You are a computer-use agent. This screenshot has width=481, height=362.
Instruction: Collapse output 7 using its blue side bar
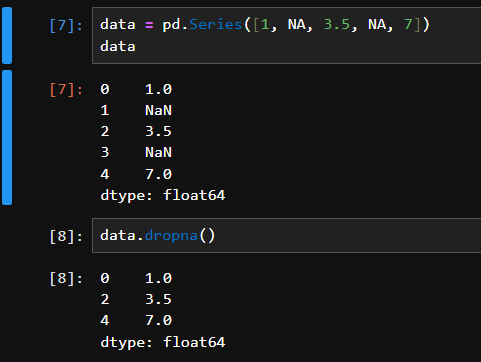click(7, 137)
